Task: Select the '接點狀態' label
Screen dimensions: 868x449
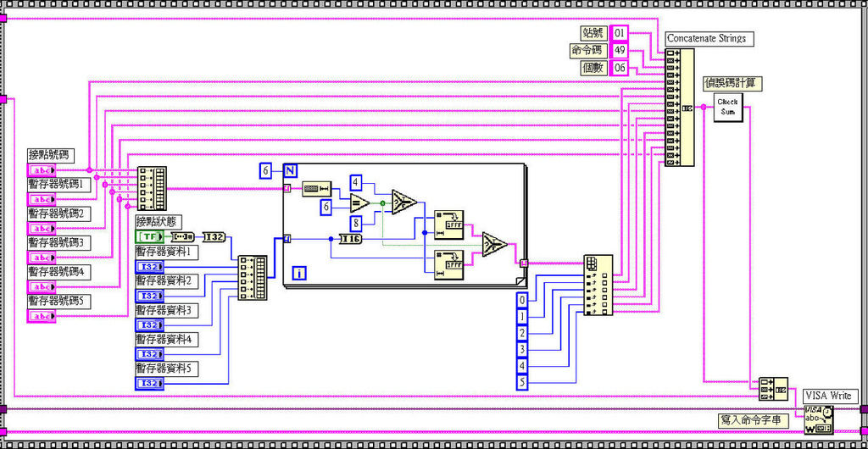Action: tap(159, 222)
